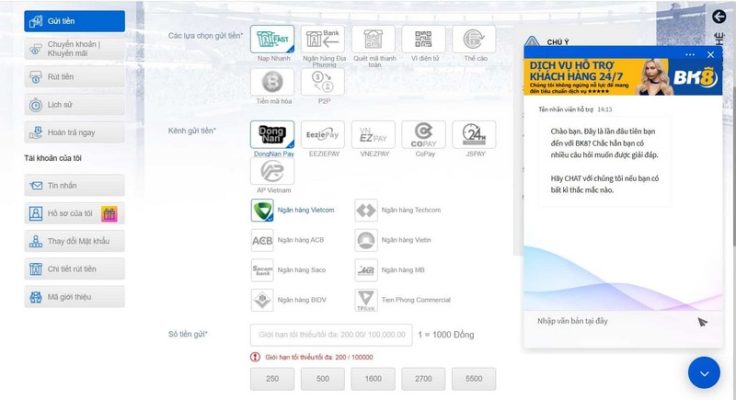
Task: Pick the 1600 quick amount
Action: point(374,379)
